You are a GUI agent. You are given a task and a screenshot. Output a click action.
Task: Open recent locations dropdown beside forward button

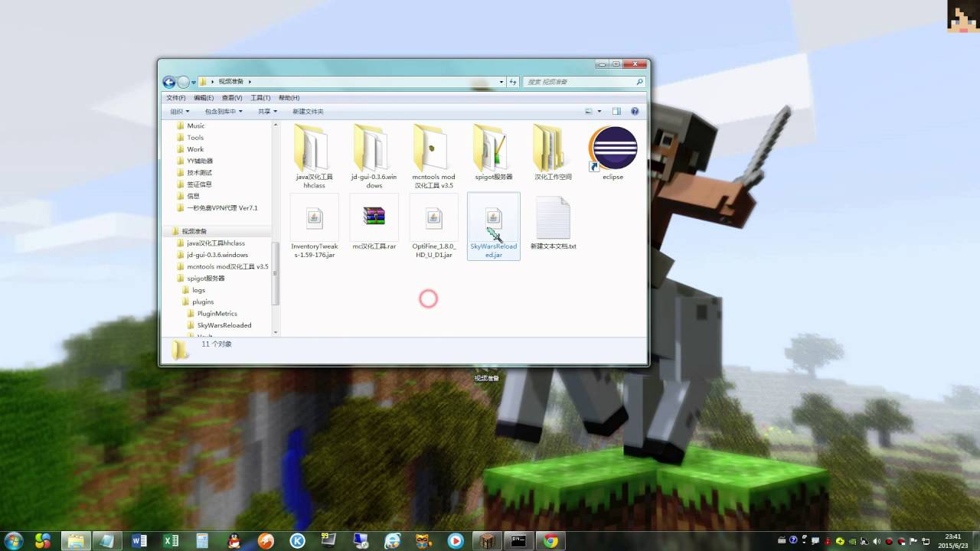pos(194,82)
